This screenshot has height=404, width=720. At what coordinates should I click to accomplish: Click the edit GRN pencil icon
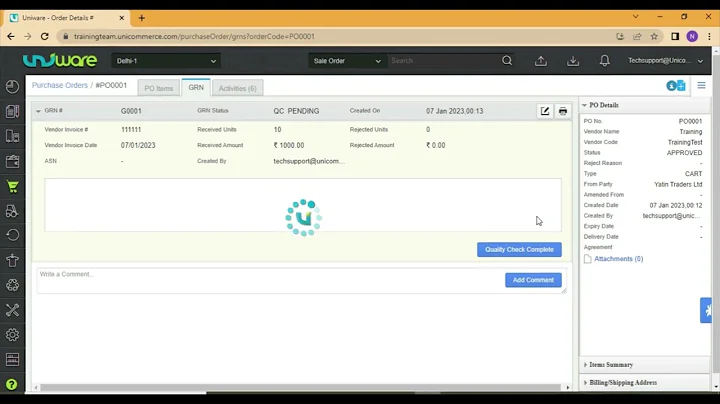545,111
